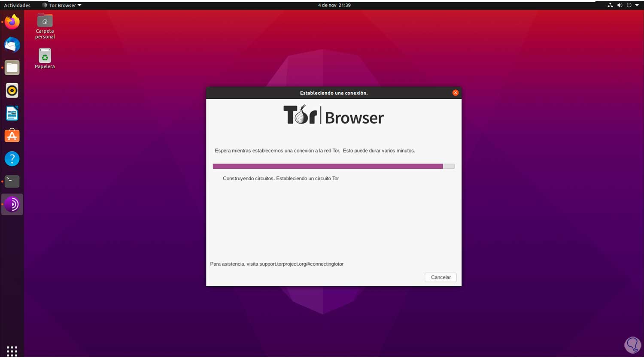The height and width of the screenshot is (358, 644).
Task: Open Rhythmbox music player
Action: tap(12, 90)
